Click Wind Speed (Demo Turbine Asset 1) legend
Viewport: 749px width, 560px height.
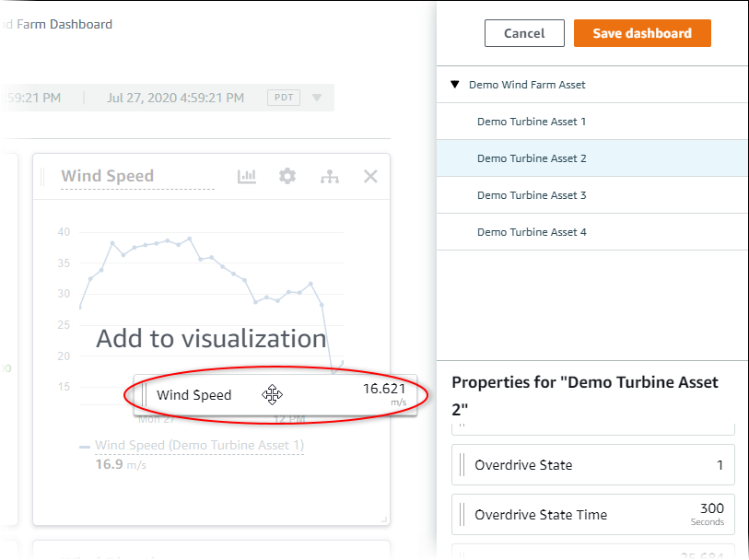click(x=199, y=446)
